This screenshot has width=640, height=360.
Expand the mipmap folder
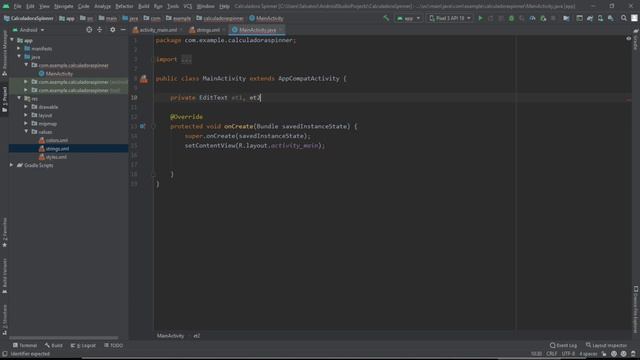click(x=26, y=123)
